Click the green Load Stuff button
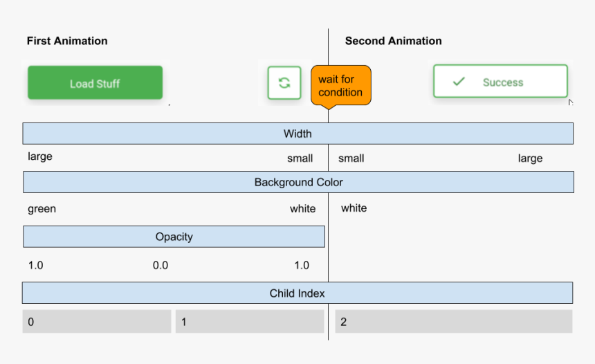595x364 pixels. tap(95, 84)
